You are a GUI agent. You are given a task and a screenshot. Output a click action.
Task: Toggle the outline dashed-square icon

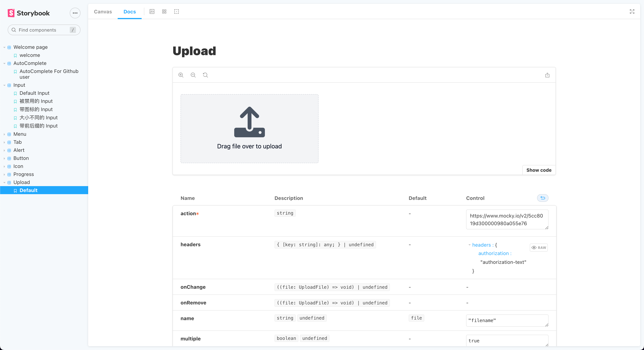tap(177, 11)
